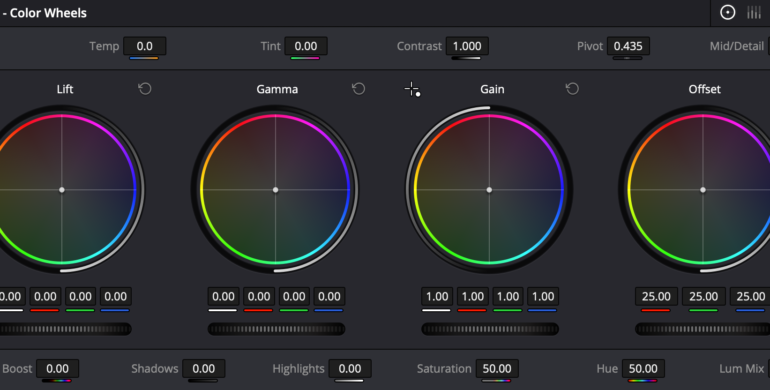Screen dimensions: 770x390
Task: Click the Tint label
Action: tap(271, 46)
